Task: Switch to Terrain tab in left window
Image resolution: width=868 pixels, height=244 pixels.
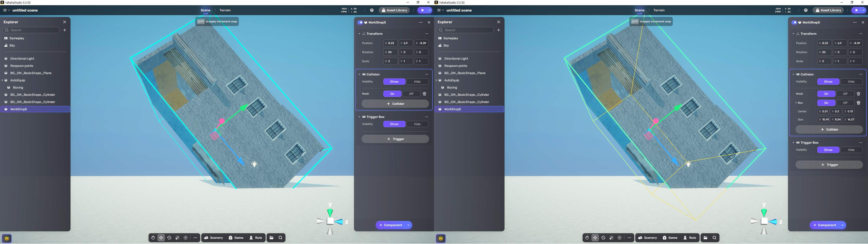Action: tap(225, 10)
